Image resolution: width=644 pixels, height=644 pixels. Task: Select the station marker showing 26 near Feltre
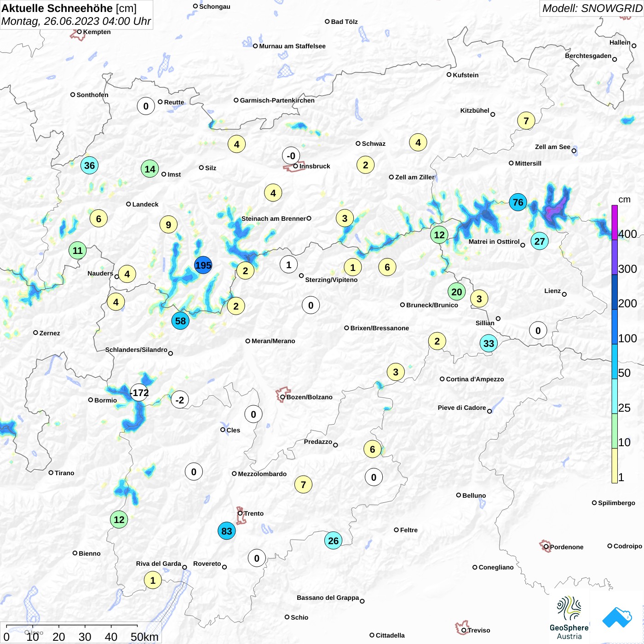(333, 541)
